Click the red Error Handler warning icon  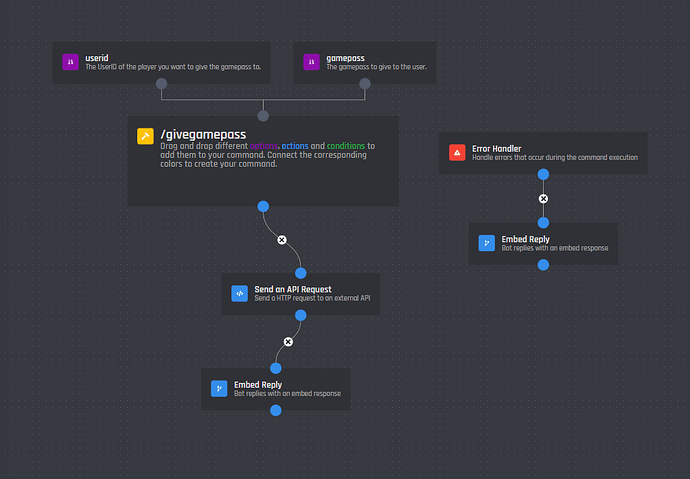tap(457, 153)
